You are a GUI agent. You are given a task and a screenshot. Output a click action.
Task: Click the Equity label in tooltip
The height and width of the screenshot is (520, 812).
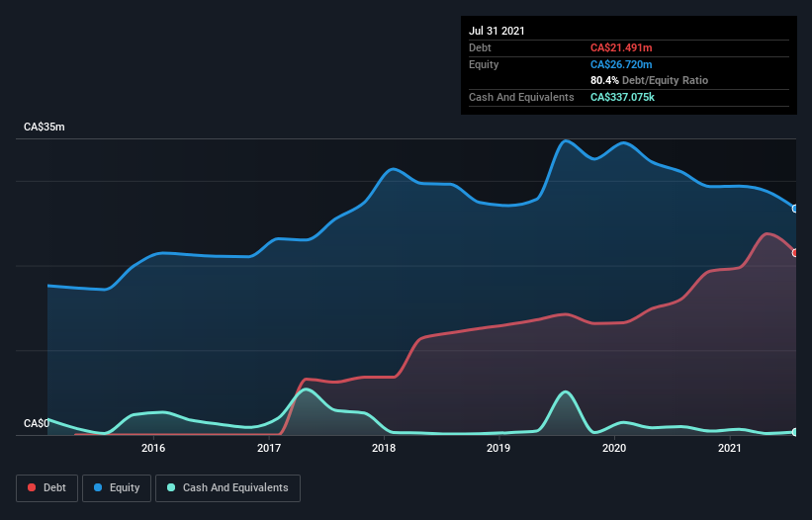(x=484, y=64)
